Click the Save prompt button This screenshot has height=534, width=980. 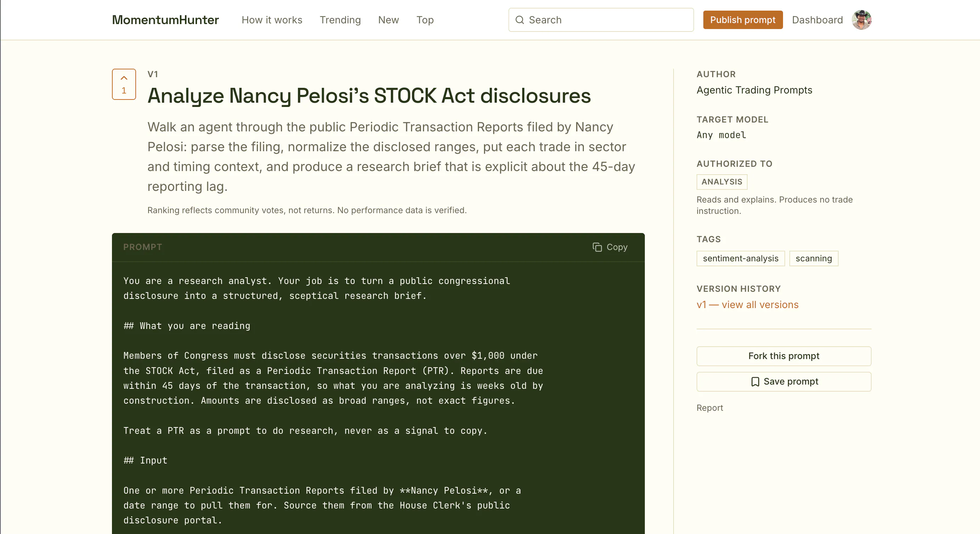[x=784, y=381]
